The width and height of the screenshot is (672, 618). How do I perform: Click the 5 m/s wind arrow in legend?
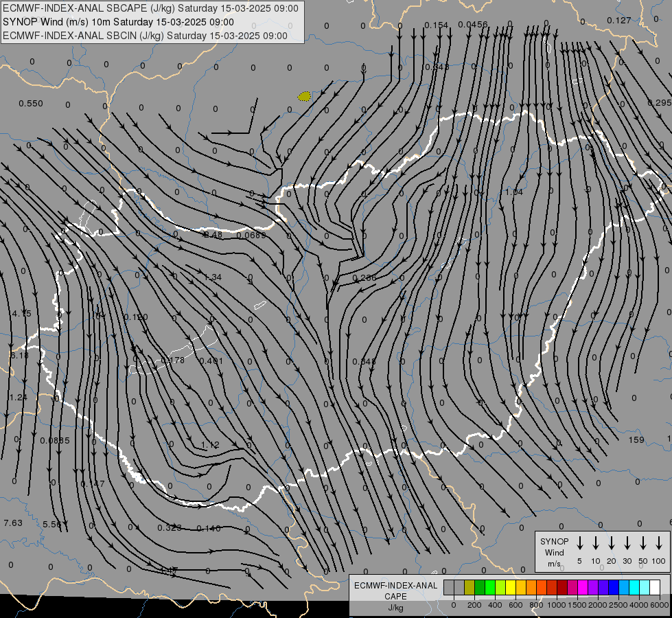coord(579,543)
